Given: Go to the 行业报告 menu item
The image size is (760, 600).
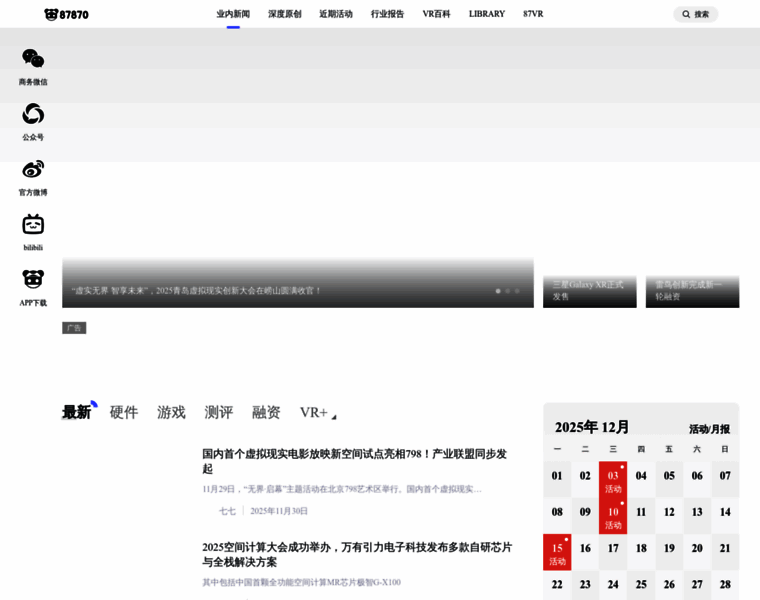Looking at the screenshot, I should (x=387, y=14).
